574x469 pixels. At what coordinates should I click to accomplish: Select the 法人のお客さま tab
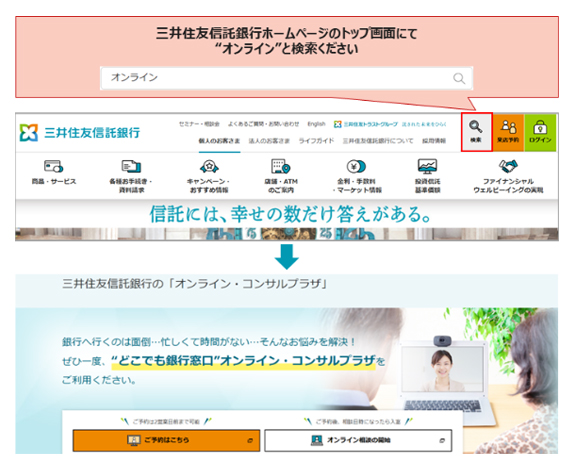(269, 141)
